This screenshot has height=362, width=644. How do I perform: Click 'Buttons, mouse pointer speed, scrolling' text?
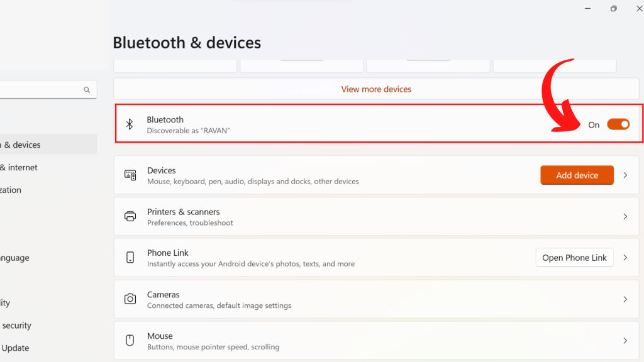pyautogui.click(x=213, y=347)
